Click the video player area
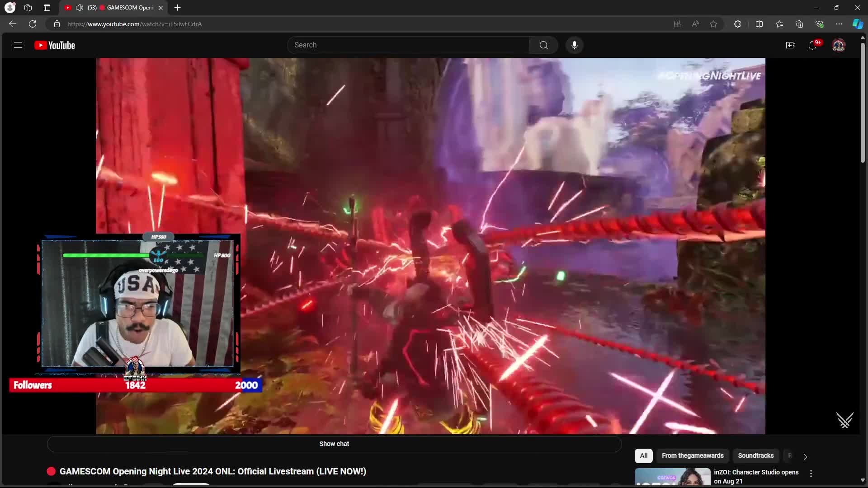 click(430, 246)
